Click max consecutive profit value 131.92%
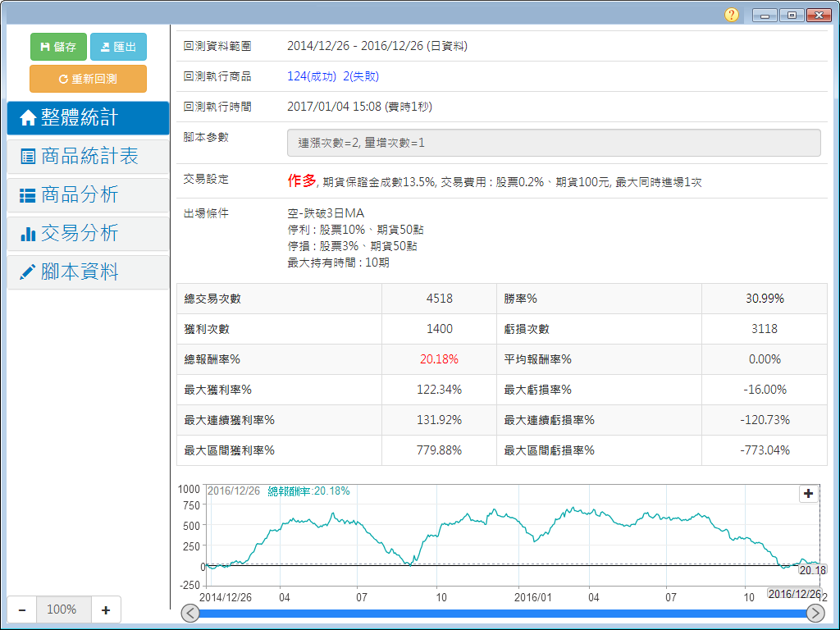This screenshot has width=840, height=630. click(440, 420)
